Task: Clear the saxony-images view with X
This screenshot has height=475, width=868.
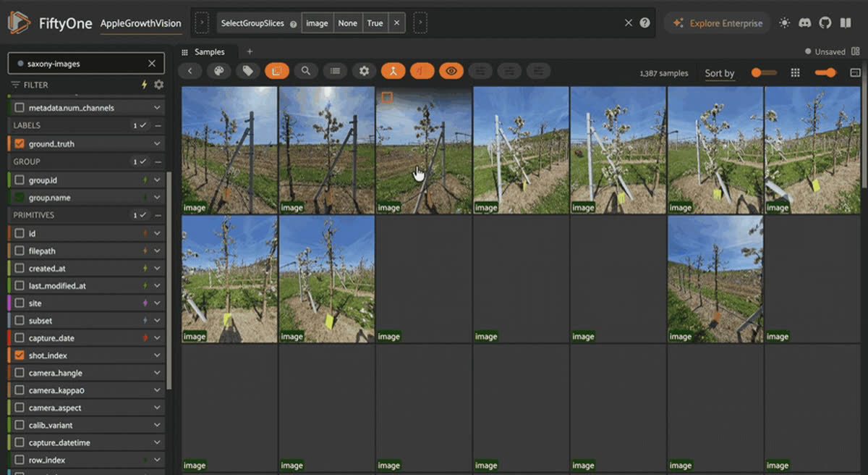Action: 151,64
